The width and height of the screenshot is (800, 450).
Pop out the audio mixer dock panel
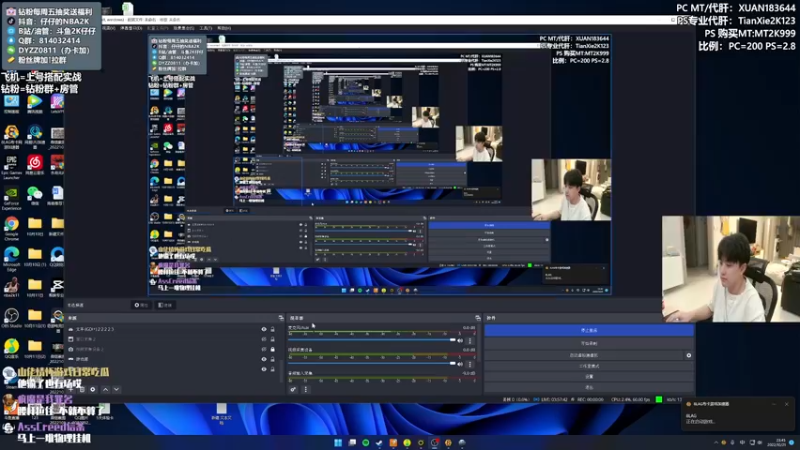(x=478, y=318)
